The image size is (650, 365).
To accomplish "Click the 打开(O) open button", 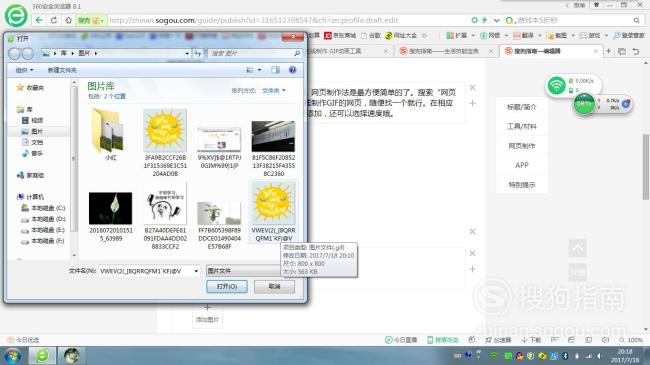I will [227, 287].
